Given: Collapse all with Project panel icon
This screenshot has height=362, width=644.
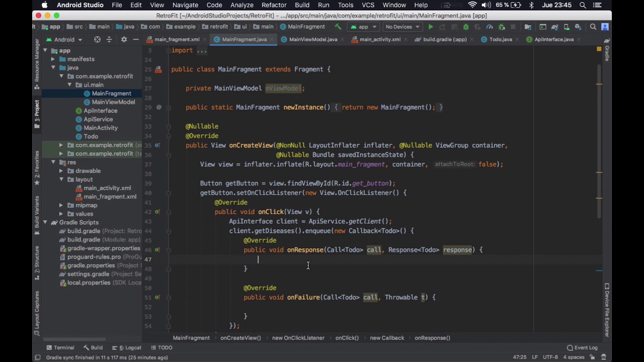Looking at the screenshot, I should pyautogui.click(x=109, y=39).
